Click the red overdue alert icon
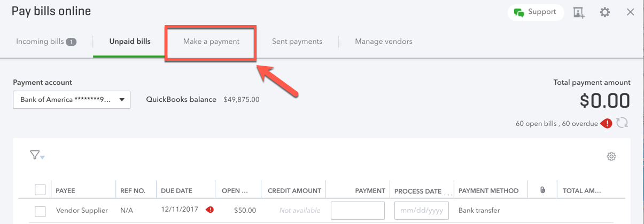 coord(607,123)
